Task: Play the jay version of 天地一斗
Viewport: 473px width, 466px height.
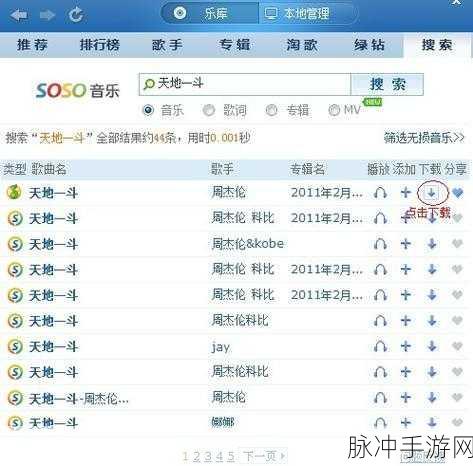Action: (380, 347)
